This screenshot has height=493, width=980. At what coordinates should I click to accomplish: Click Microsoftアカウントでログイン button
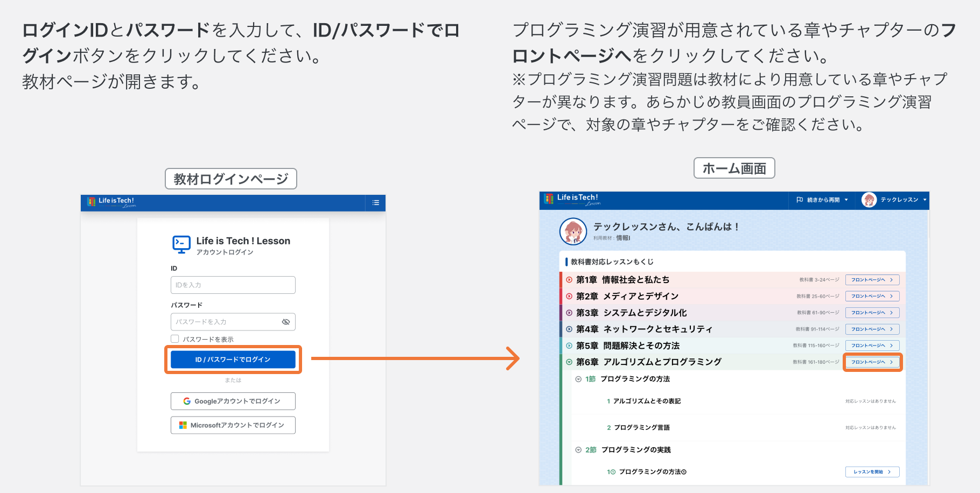pyautogui.click(x=233, y=425)
